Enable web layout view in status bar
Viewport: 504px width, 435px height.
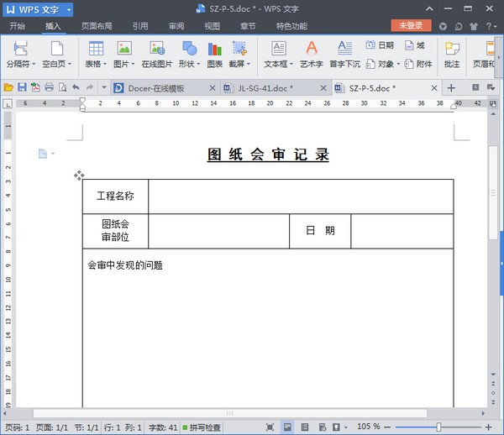[320, 427]
